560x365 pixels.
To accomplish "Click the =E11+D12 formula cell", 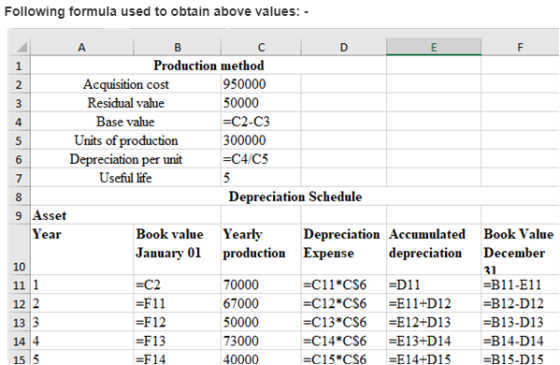I will pos(434,304).
